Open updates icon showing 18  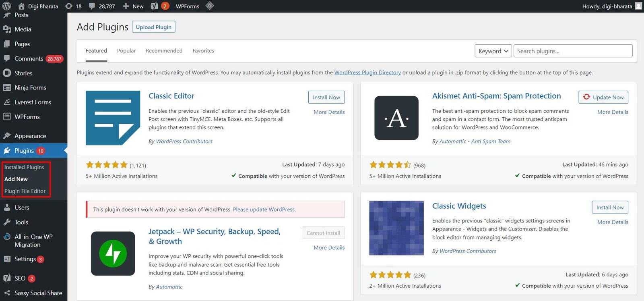pyautogui.click(x=69, y=6)
